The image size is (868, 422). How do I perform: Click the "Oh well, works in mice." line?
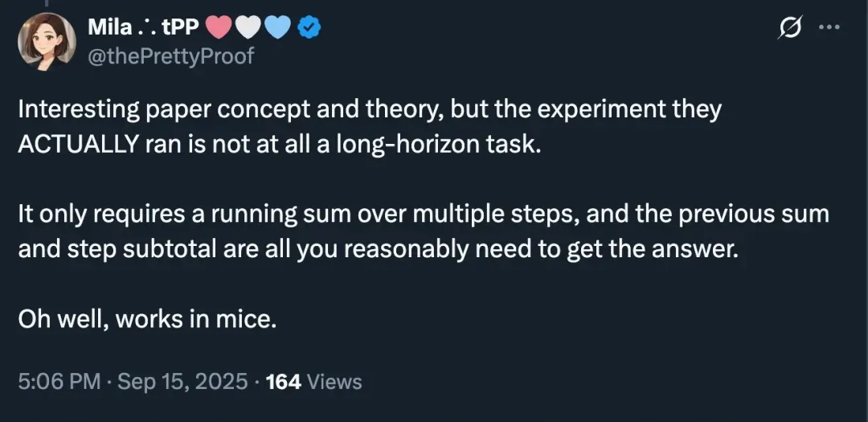tap(147, 318)
